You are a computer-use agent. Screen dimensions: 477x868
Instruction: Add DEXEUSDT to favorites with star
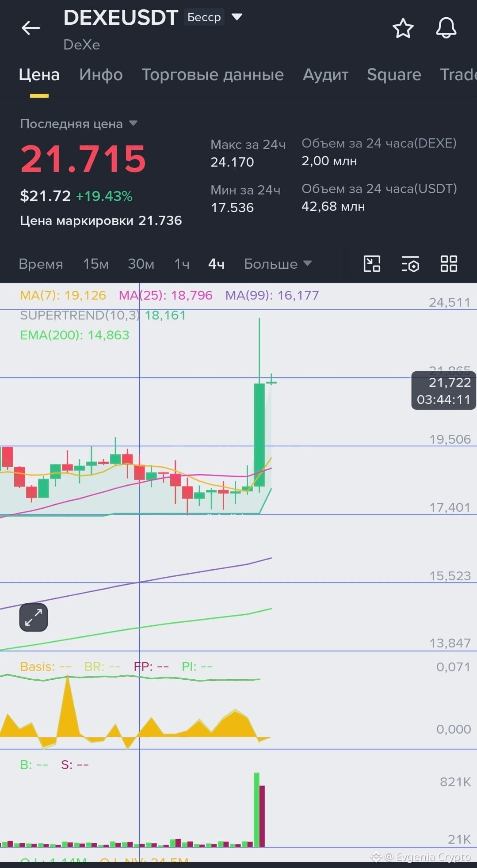[x=403, y=28]
